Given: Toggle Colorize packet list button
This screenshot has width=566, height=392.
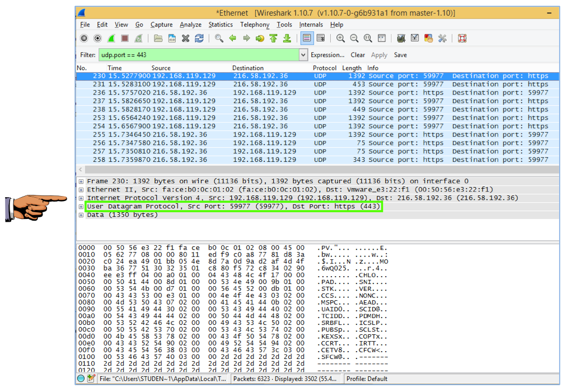Looking at the screenshot, I should coord(307,39).
